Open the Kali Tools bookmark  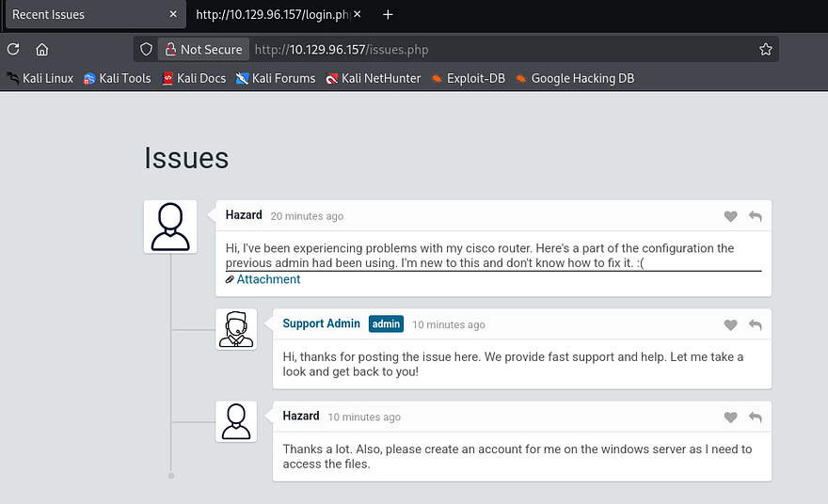coord(117,78)
